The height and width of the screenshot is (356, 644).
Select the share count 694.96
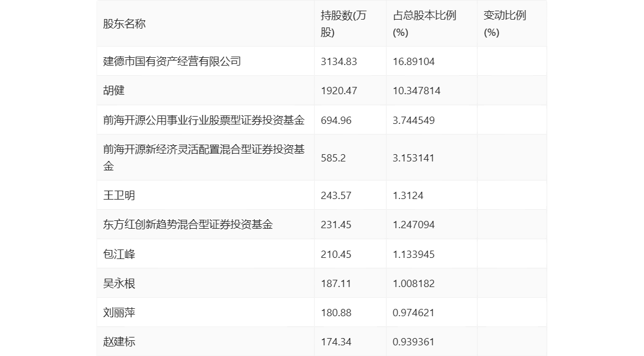point(336,121)
